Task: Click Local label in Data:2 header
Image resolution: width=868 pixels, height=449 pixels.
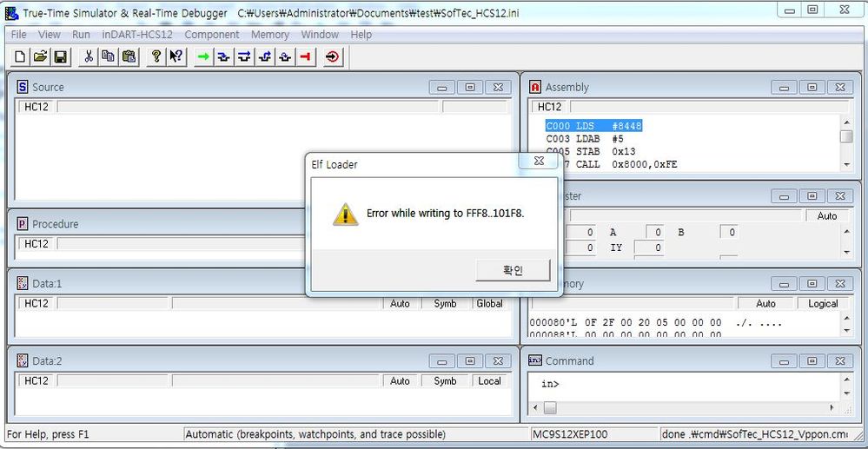Action: coord(489,381)
